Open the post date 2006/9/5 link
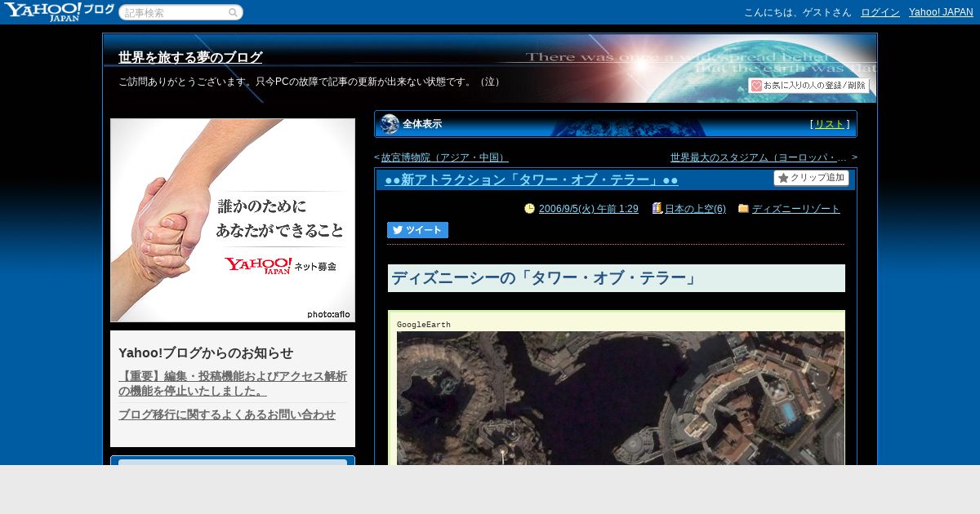Screen dimensions: 980x514 click(x=588, y=209)
